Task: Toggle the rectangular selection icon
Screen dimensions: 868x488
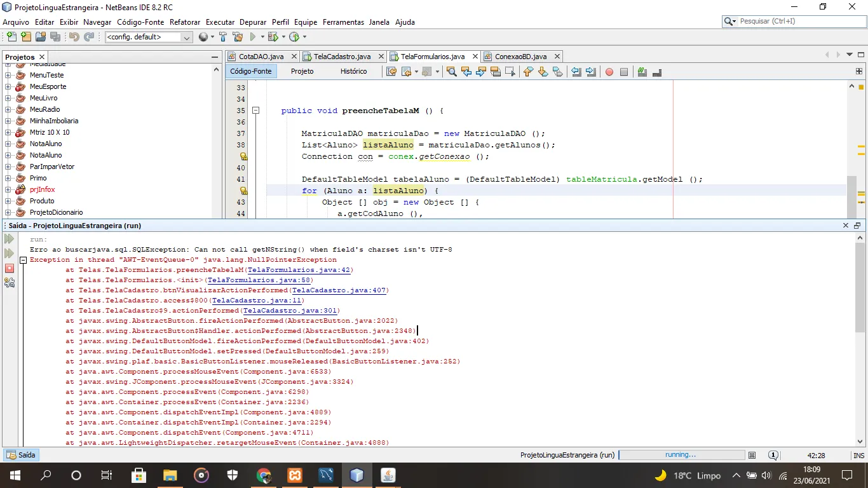Action: (510, 72)
